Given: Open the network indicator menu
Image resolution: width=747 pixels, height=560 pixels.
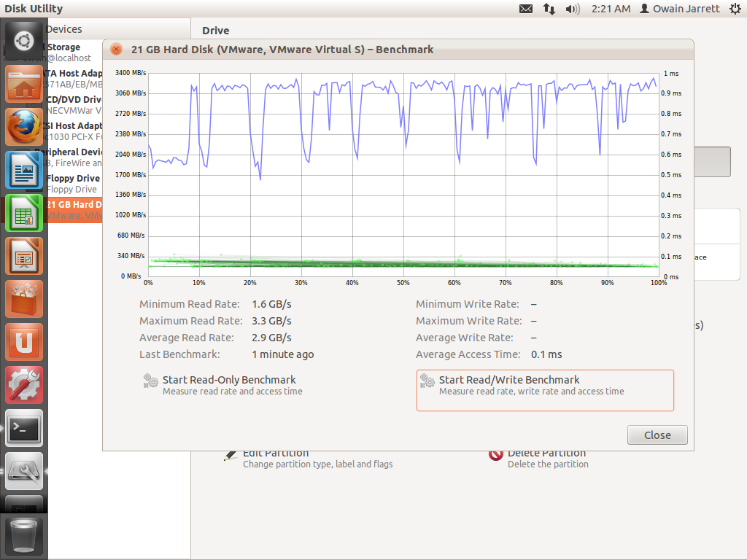Looking at the screenshot, I should click(x=549, y=9).
